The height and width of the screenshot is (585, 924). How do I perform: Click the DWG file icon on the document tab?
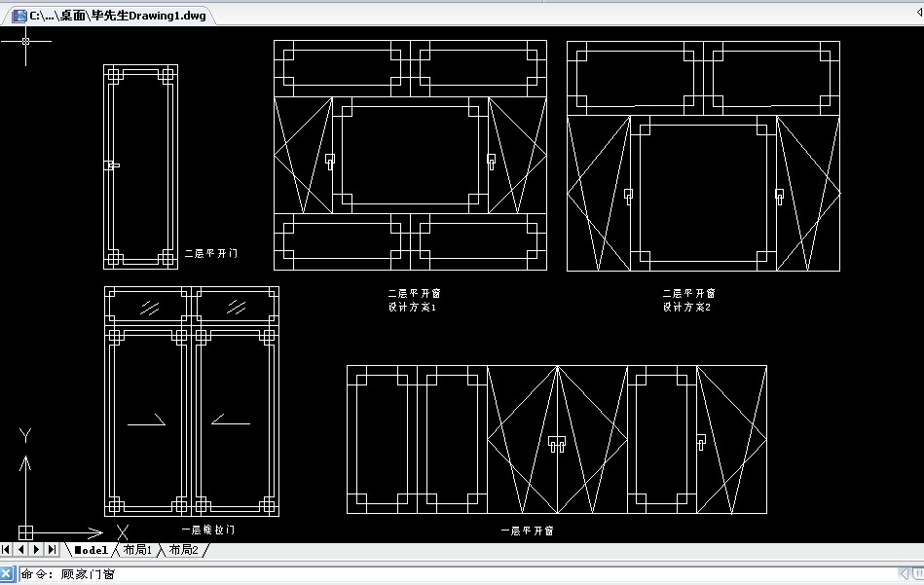coord(18,16)
